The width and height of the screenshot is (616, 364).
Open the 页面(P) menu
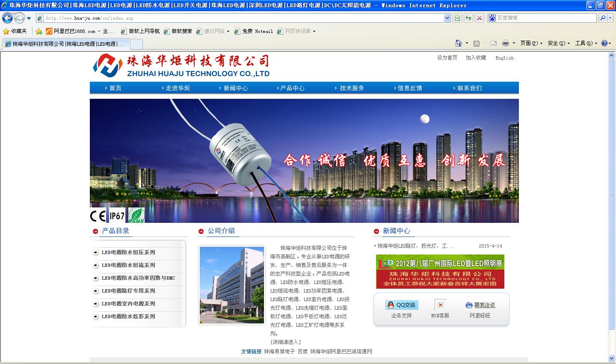[x=531, y=43]
